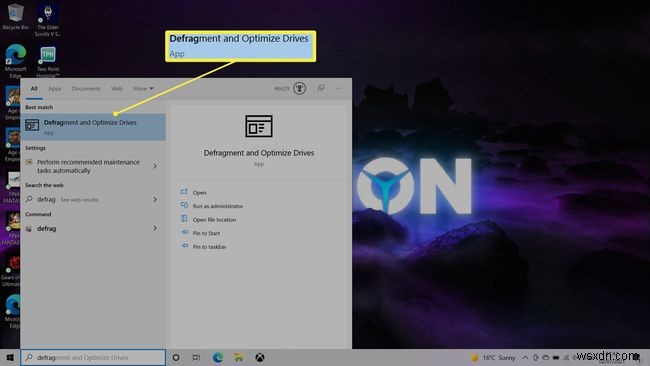This screenshot has width=650, height=366.
Task: Select Defragment and Optimize Drives best match
Action: 93,127
